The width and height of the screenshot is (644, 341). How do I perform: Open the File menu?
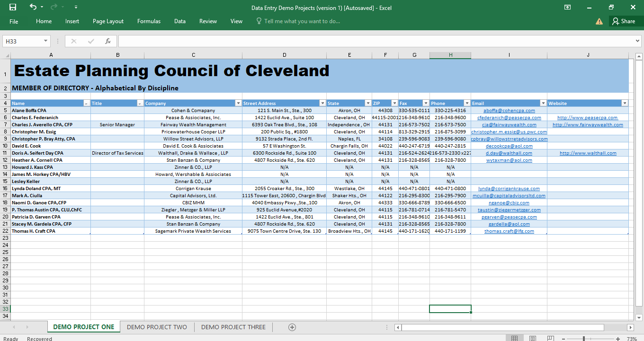(14, 21)
